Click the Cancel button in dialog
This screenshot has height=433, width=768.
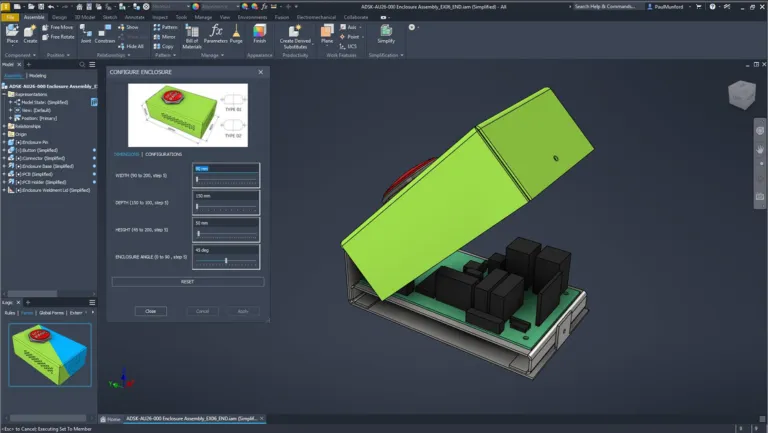click(202, 311)
